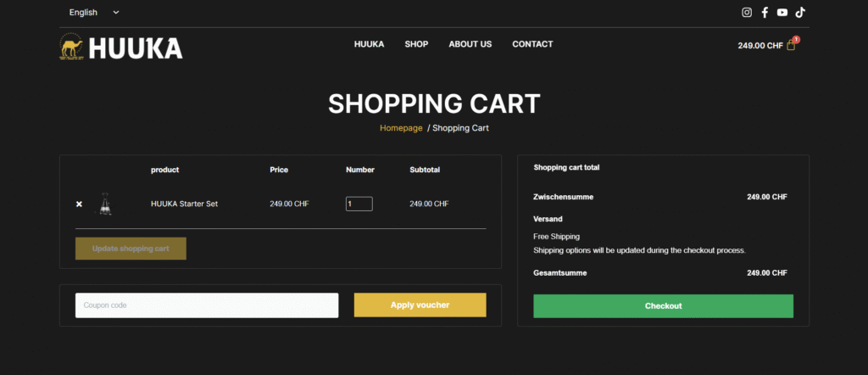868x375 pixels.
Task: Open the Instagram social icon
Action: pyautogui.click(x=747, y=12)
